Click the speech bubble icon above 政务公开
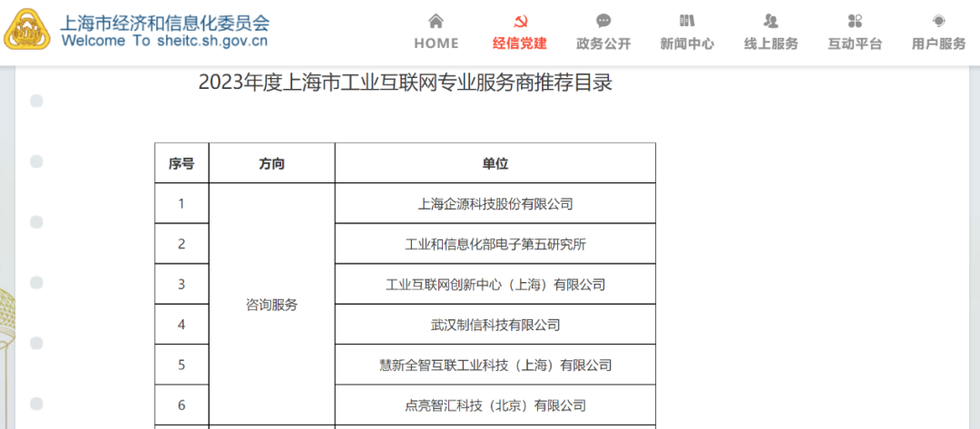This screenshot has height=429, width=980. pos(603,21)
